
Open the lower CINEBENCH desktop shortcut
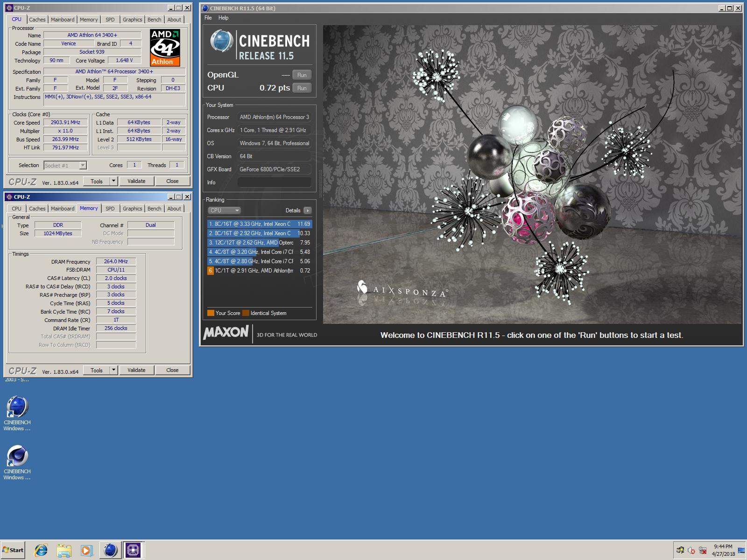[x=17, y=462]
